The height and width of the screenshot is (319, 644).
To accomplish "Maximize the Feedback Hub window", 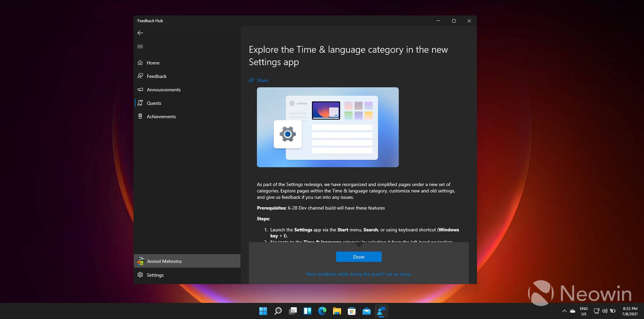I will (453, 21).
